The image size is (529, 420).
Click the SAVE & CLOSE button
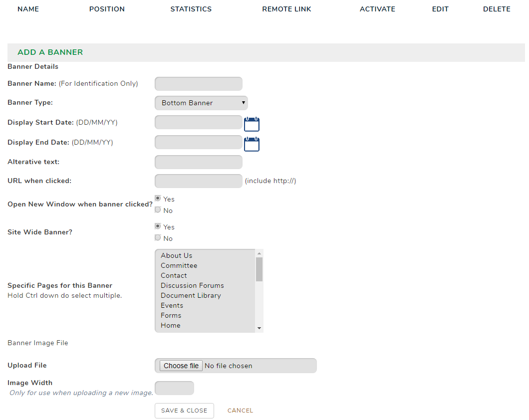coord(184,411)
